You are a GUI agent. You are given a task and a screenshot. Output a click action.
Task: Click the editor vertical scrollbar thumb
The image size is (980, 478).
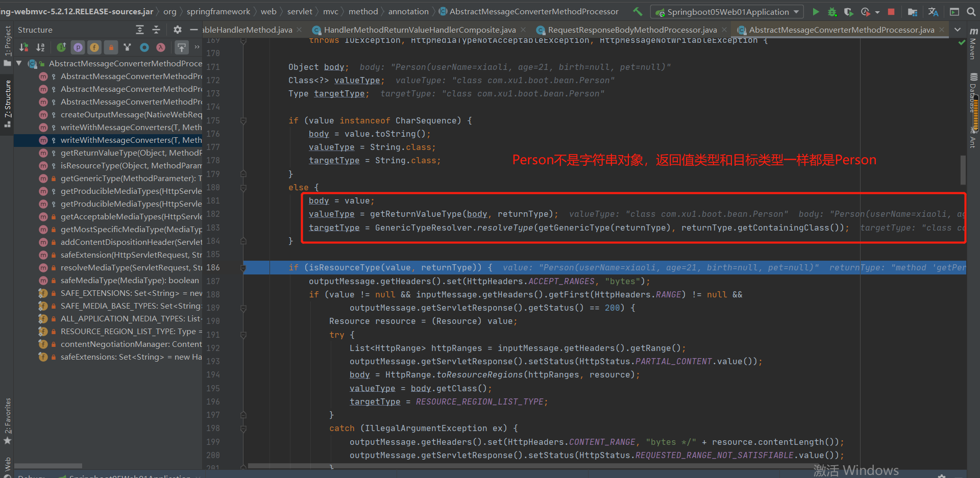[963, 170]
